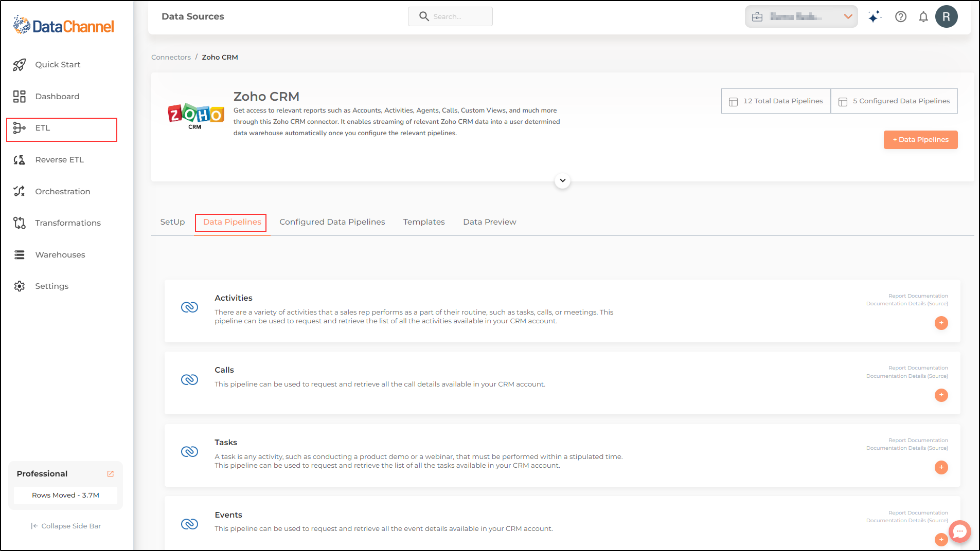
Task: Open the Dashboard grid icon
Action: [20, 97]
